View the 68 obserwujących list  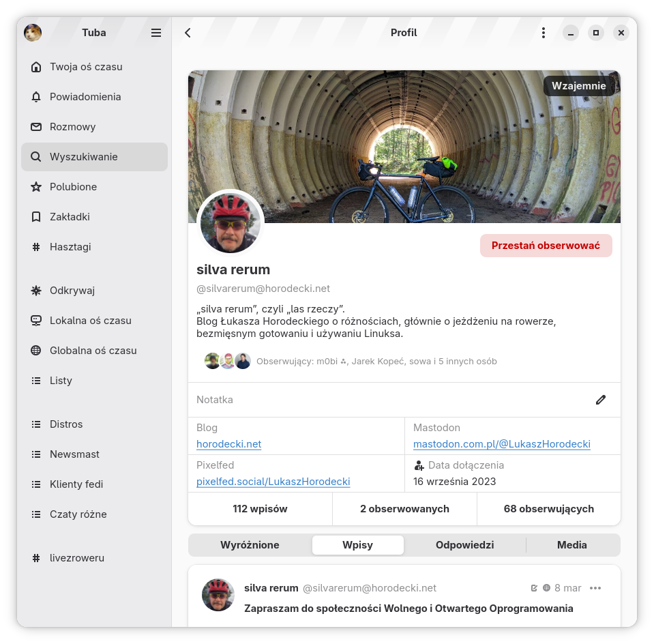548,509
